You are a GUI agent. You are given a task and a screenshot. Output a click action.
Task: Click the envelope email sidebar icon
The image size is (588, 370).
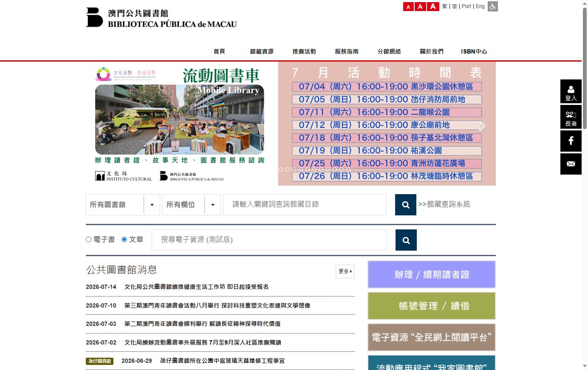point(571,164)
